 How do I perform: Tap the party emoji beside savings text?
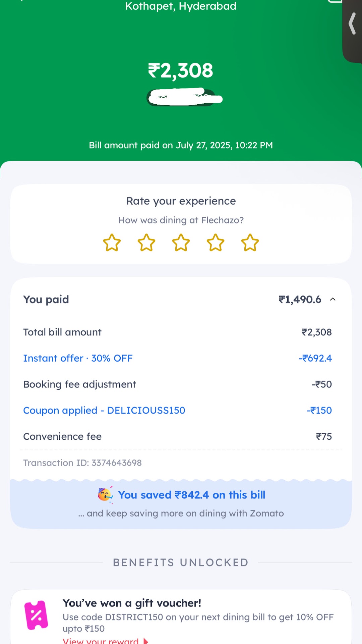105,495
